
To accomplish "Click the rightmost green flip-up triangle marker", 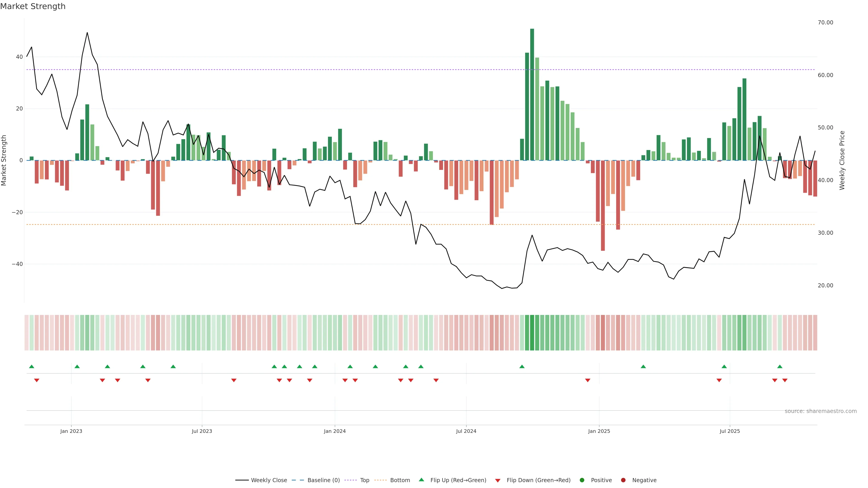I will (780, 366).
